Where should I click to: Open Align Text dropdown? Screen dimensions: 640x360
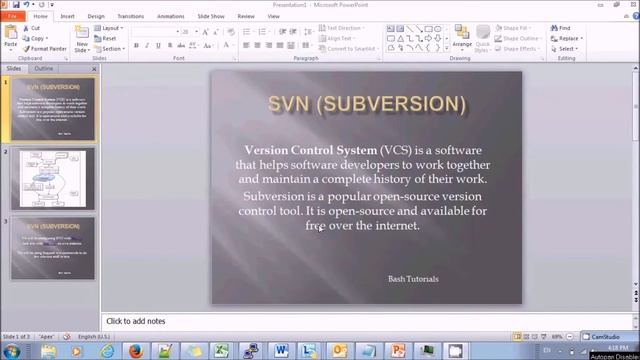coord(337,38)
